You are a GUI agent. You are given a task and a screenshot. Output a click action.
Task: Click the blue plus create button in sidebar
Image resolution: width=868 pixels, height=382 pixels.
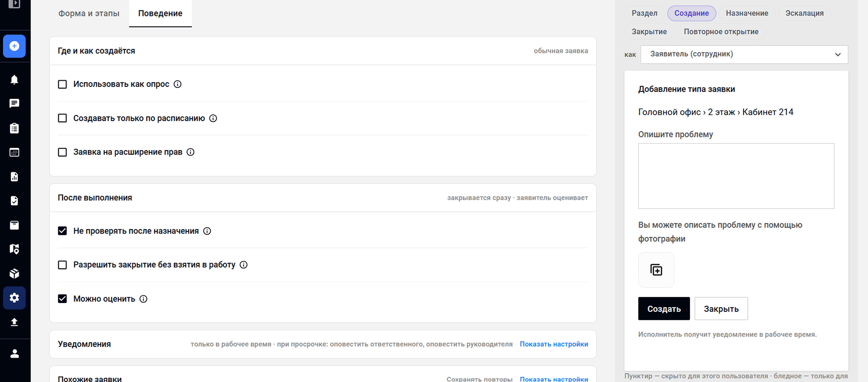click(x=14, y=46)
